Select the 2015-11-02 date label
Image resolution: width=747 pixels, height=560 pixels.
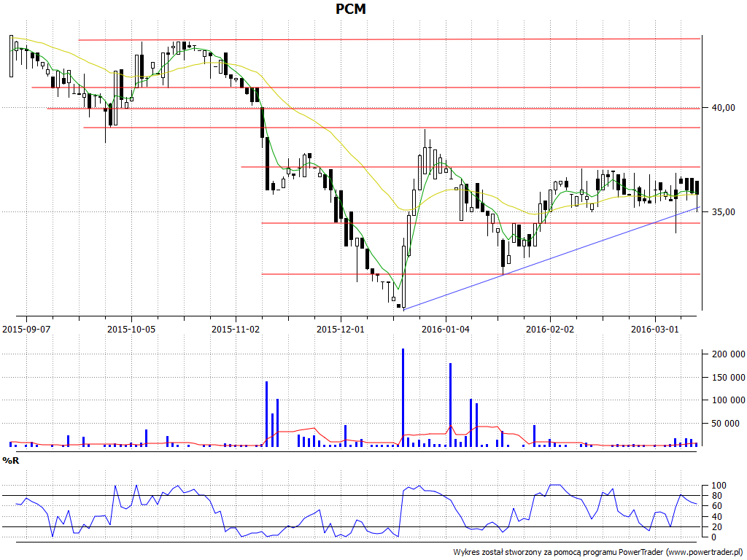236,329
